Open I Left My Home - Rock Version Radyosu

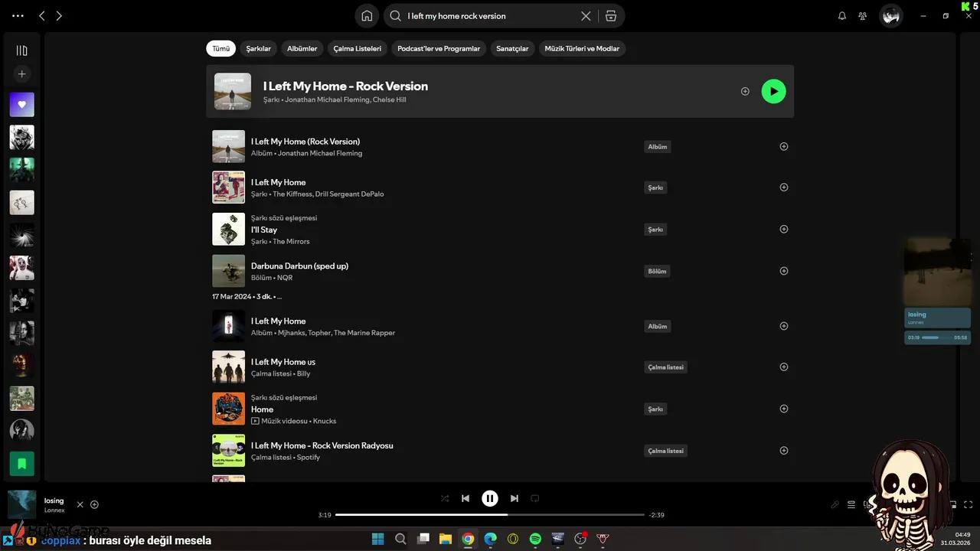coord(322,445)
